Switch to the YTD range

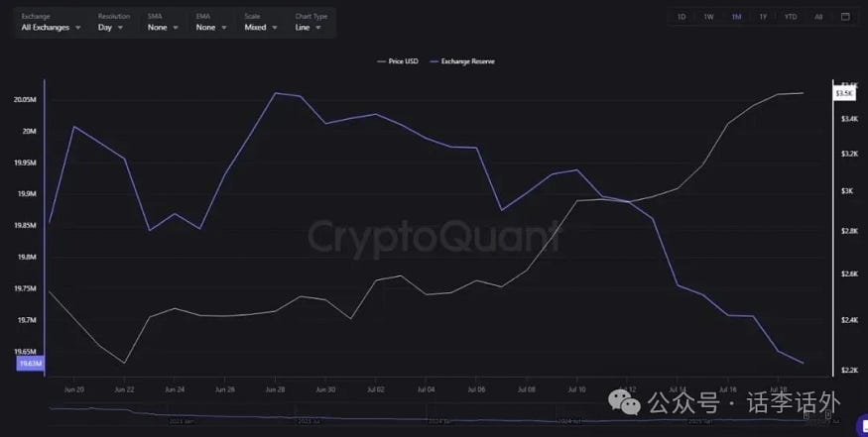791,17
